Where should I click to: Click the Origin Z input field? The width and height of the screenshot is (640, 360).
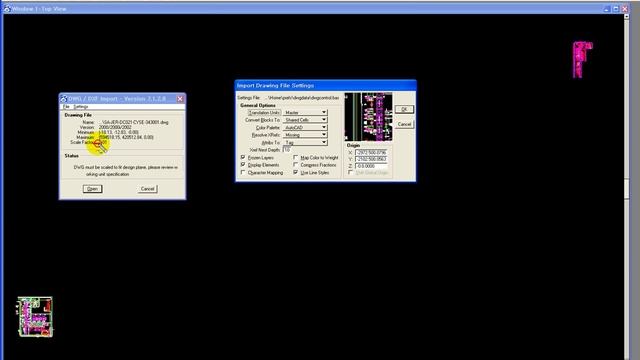pyautogui.click(x=371, y=166)
